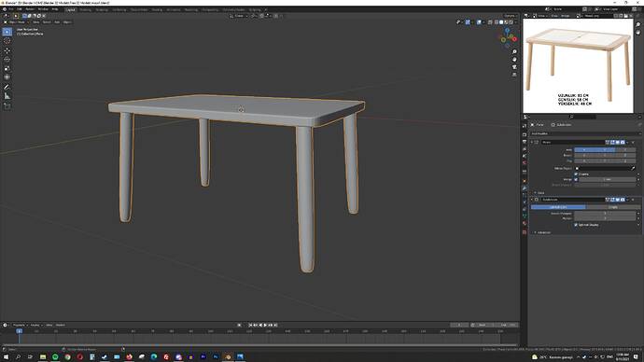The width and height of the screenshot is (644, 362).
Task: Play the timeline animation
Action: coord(265,325)
